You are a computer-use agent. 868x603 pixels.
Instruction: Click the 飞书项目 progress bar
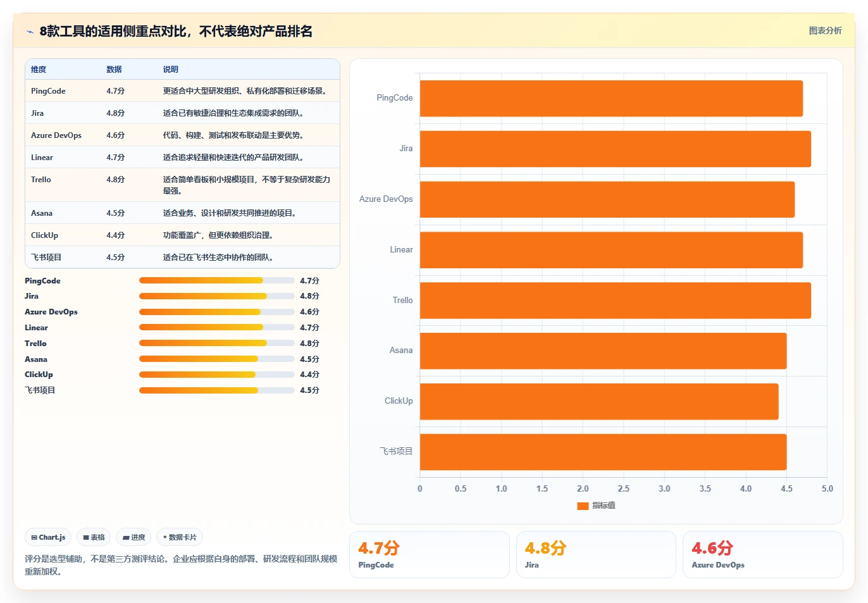click(x=216, y=390)
